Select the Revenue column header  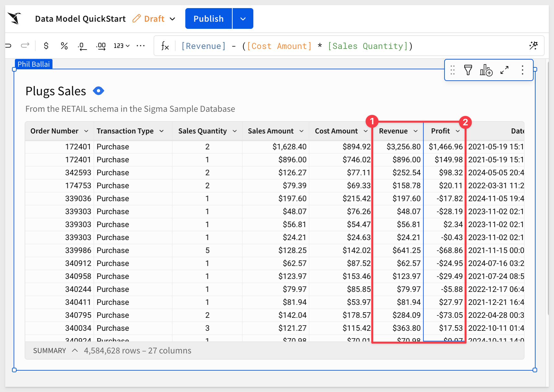click(393, 131)
